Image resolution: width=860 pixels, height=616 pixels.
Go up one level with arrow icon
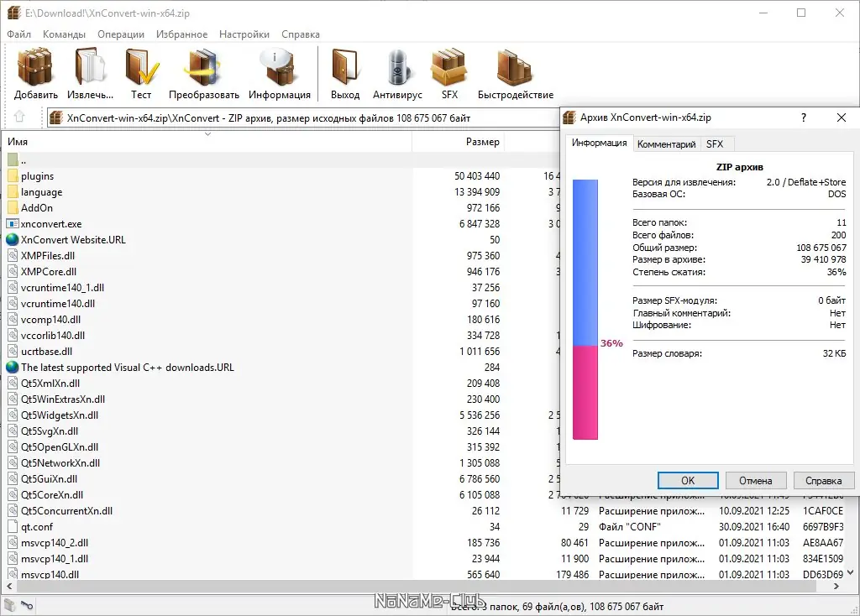click(19, 117)
